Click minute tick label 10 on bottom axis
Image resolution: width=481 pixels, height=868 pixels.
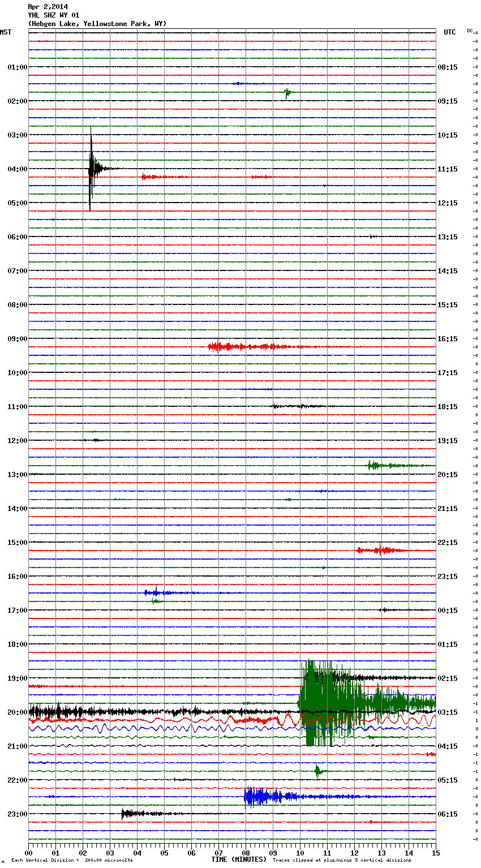[x=300, y=853]
